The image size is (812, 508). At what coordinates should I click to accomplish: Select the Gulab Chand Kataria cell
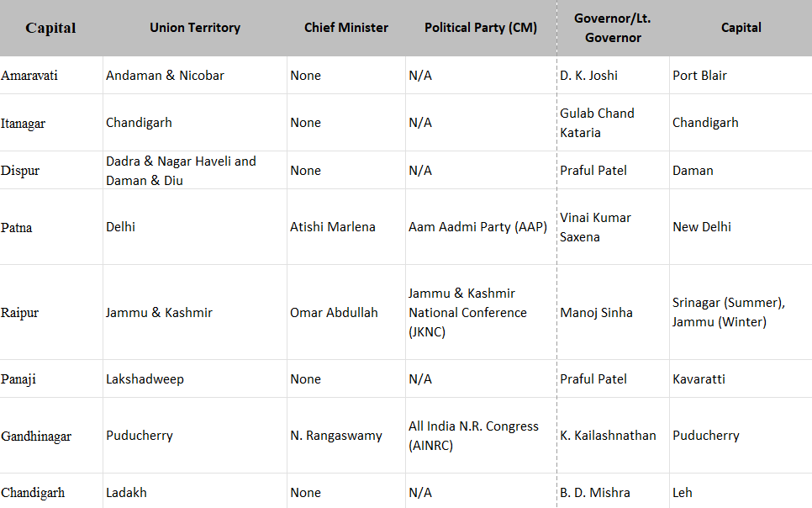point(597,123)
